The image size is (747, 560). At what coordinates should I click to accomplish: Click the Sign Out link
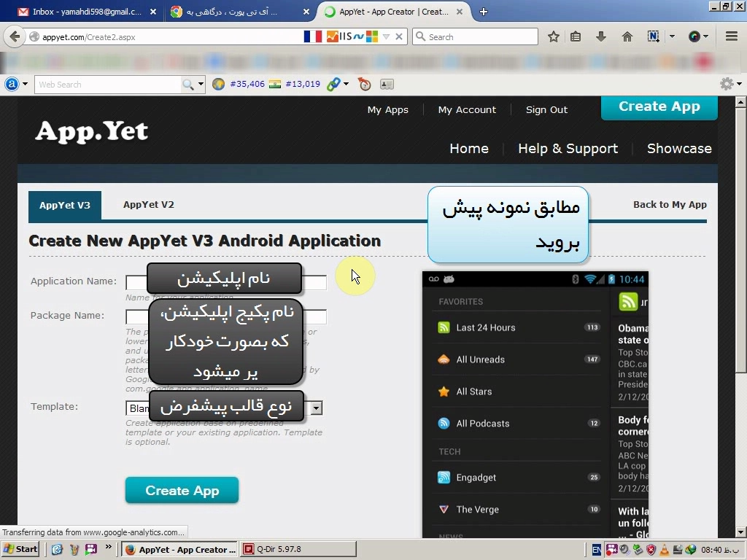546,110
